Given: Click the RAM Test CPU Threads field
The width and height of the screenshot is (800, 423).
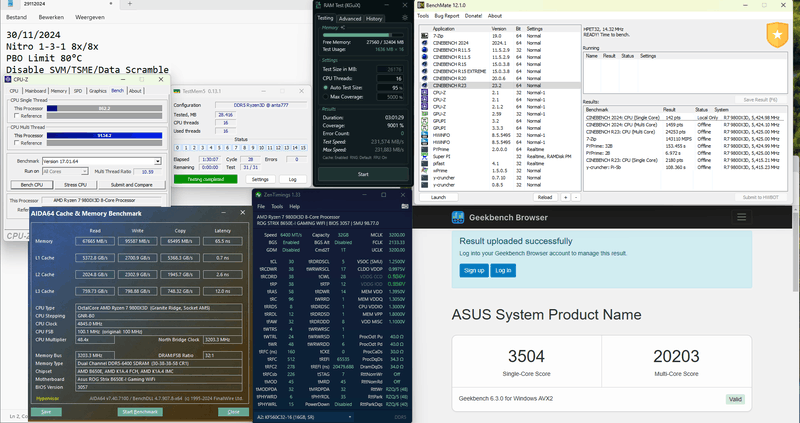Looking at the screenshot, I should (390, 79).
